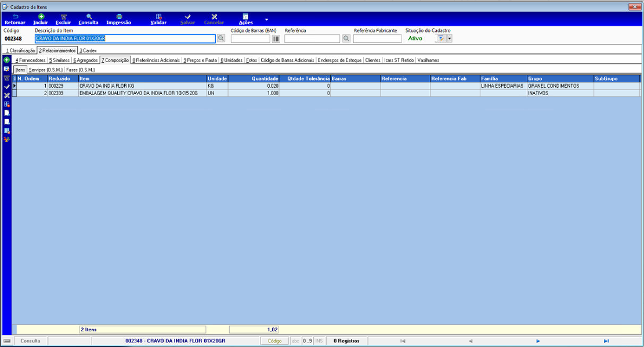Image resolution: width=644 pixels, height=347 pixels.
Task: Go to last record navigation arrow
Action: point(606,341)
